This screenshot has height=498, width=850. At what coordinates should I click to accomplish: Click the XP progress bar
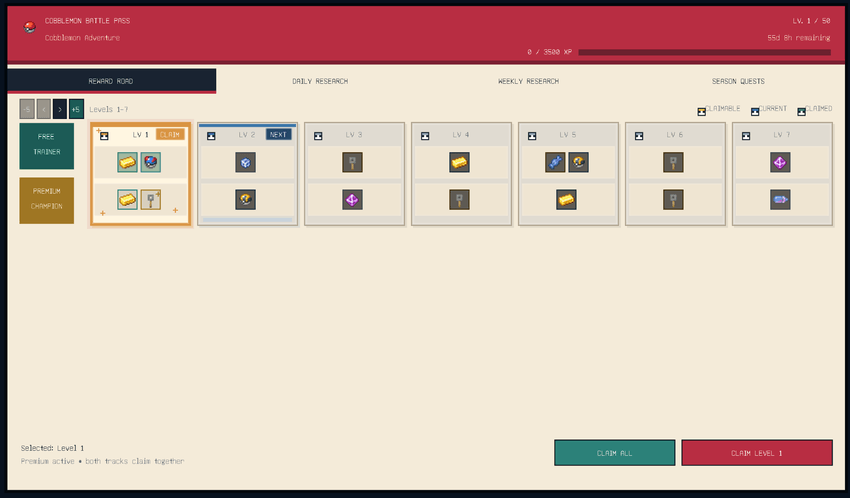tap(704, 52)
